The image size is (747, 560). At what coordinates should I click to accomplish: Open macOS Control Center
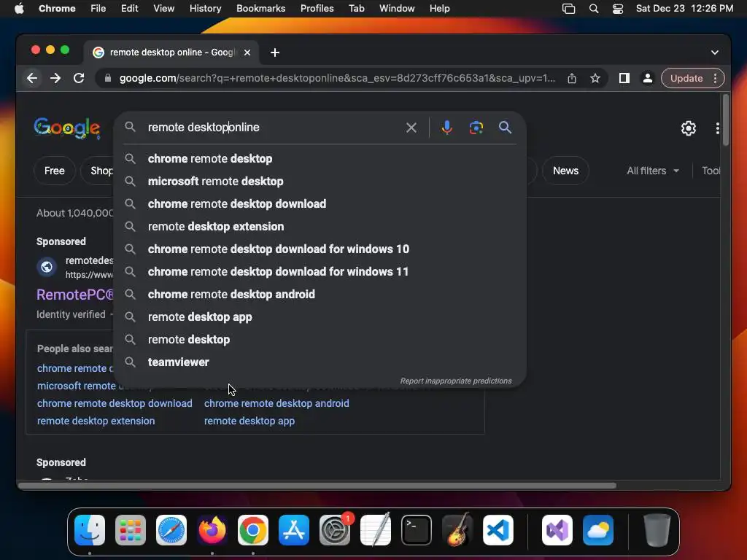617,9
